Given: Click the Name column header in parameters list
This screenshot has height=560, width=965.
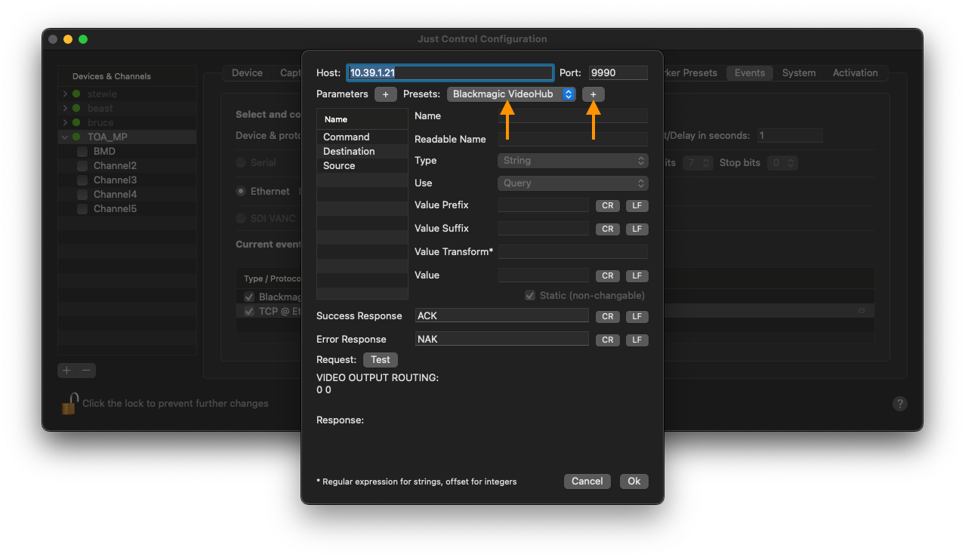Looking at the screenshot, I should tap(362, 119).
